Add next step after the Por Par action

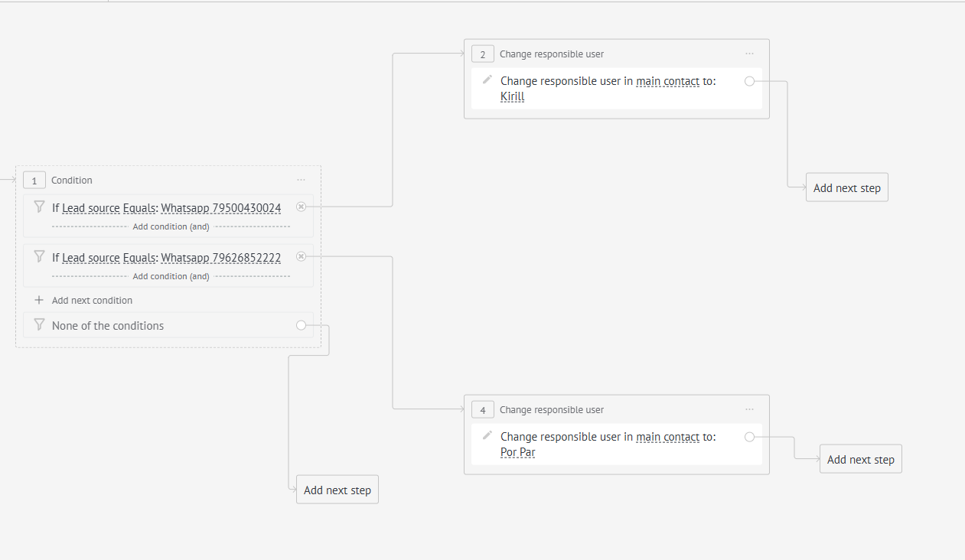(860, 459)
